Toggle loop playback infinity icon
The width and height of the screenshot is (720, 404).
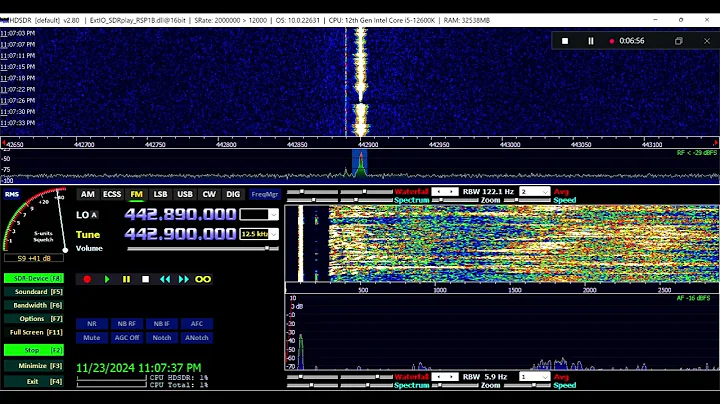(203, 279)
